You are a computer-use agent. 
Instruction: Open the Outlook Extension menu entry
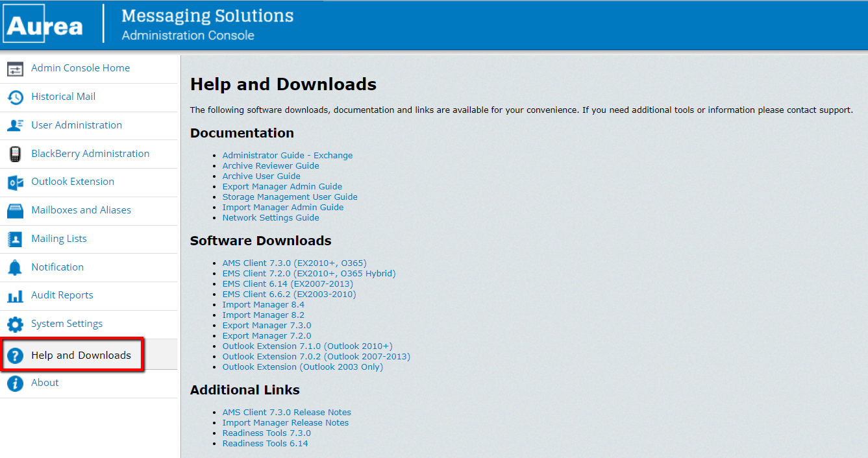pos(73,182)
